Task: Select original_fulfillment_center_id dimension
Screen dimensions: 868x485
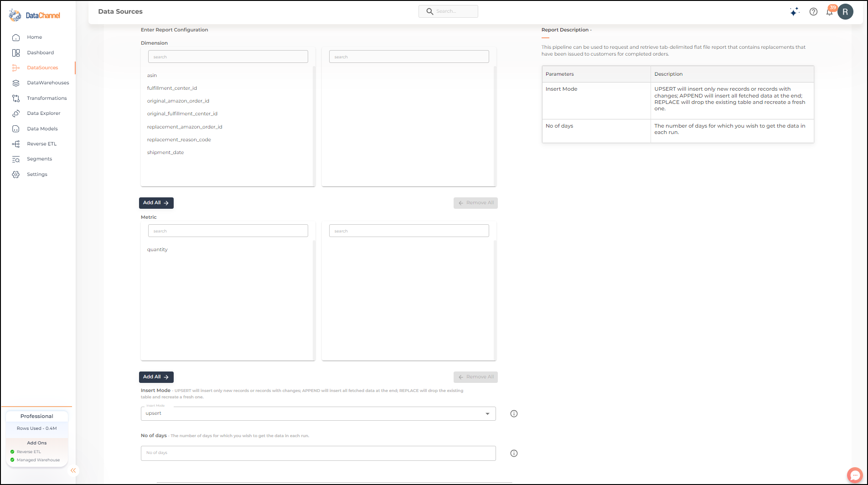Action: tap(182, 114)
